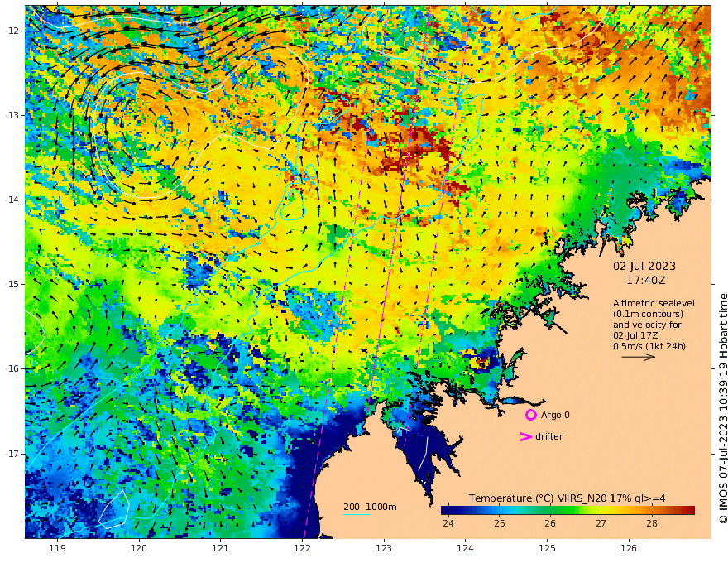Click the 0.5m/s velocity scale arrow
This screenshot has height=563, width=728.
(x=639, y=357)
